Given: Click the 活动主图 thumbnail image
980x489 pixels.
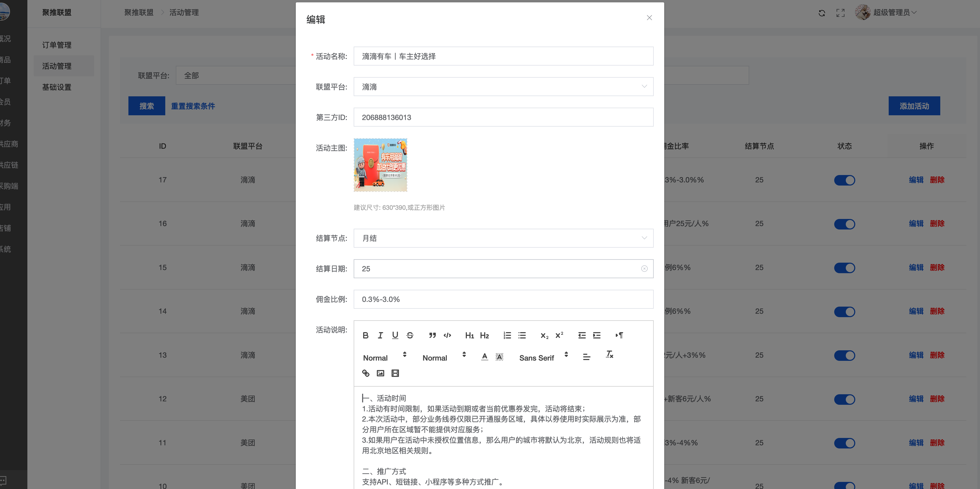Looking at the screenshot, I should pyautogui.click(x=380, y=165).
